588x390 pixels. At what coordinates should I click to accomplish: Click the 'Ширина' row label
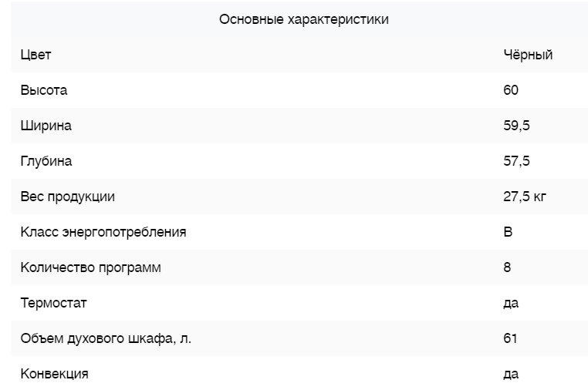click(x=46, y=126)
